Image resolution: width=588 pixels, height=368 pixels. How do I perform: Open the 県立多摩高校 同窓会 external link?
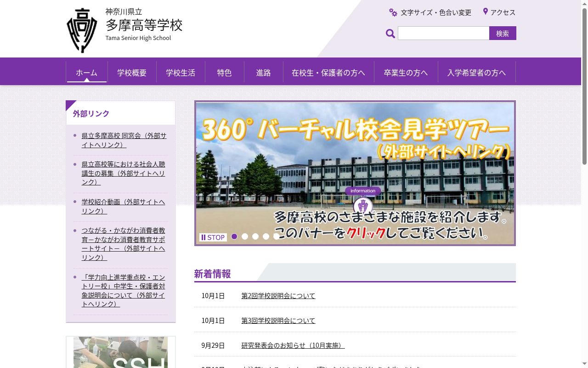[124, 140]
